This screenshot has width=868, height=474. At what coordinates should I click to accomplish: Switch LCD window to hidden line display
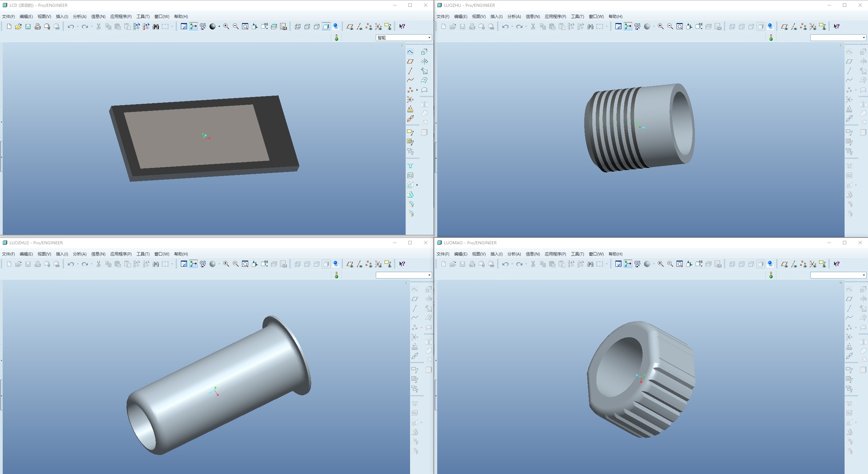coord(307,26)
